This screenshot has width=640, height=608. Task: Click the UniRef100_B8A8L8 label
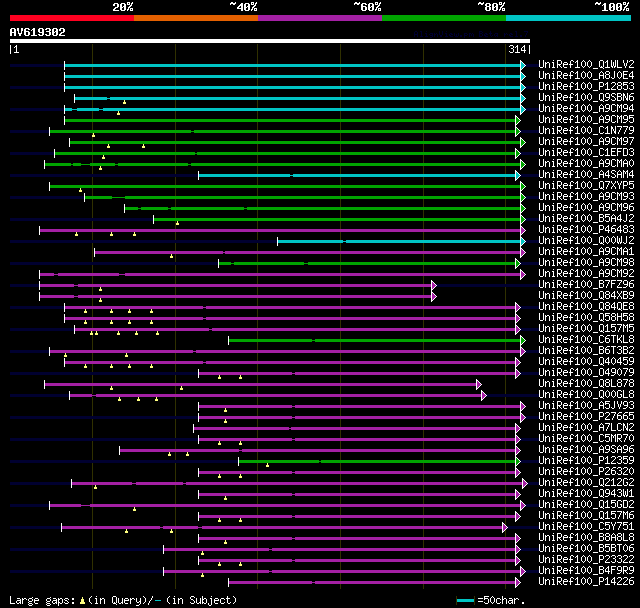(586, 538)
